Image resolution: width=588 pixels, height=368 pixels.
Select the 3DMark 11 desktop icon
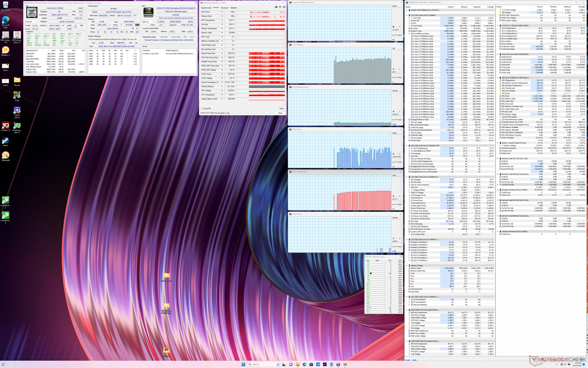pyautogui.click(x=6, y=51)
